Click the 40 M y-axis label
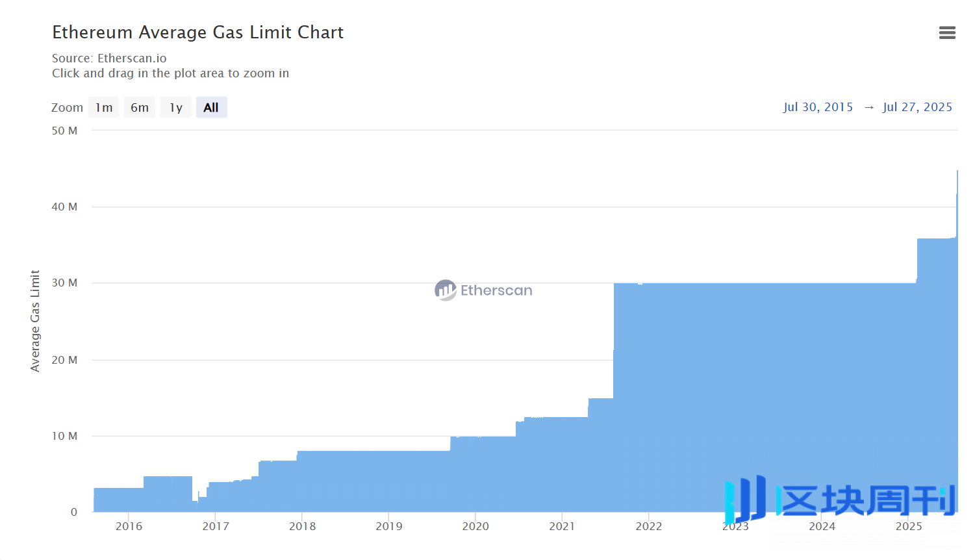This screenshot has height=560, width=975. 64,207
